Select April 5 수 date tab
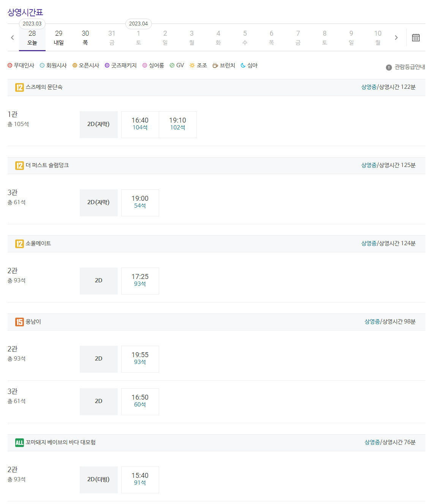This screenshot has width=433, height=504. [245, 38]
